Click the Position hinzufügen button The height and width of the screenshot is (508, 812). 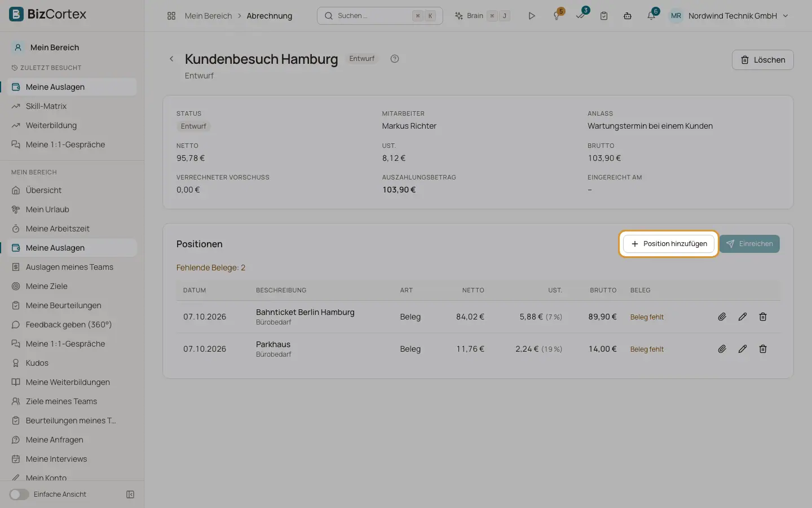pyautogui.click(x=669, y=244)
